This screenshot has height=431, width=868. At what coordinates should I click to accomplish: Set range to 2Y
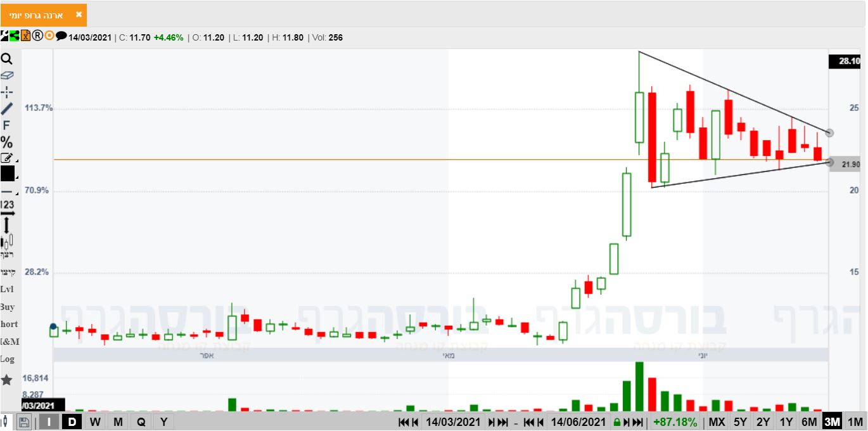click(763, 422)
